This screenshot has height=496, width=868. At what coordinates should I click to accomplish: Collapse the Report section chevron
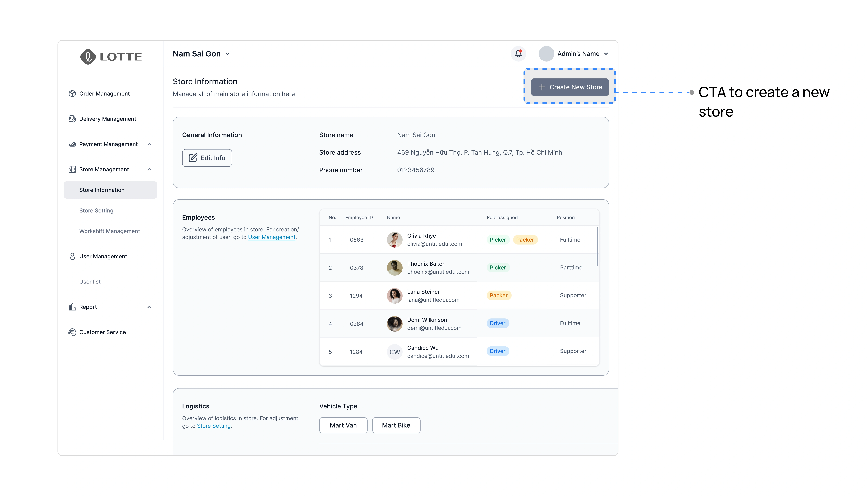(x=149, y=307)
